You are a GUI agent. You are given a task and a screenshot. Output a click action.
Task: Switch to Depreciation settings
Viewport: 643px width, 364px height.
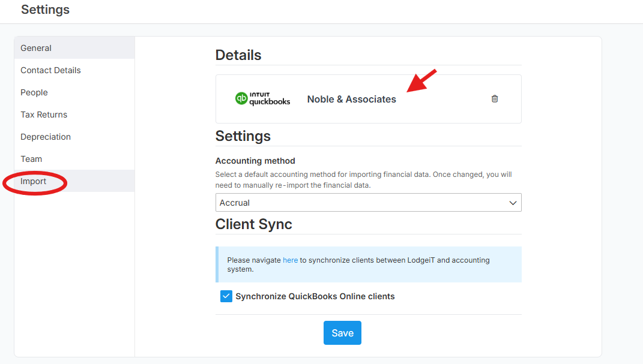pyautogui.click(x=74, y=136)
